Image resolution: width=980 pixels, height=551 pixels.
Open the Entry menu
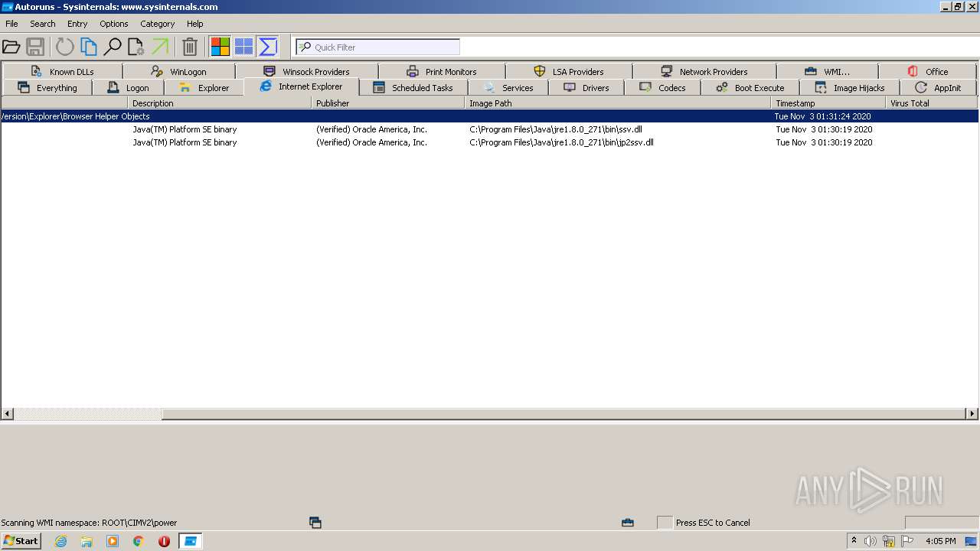click(77, 24)
